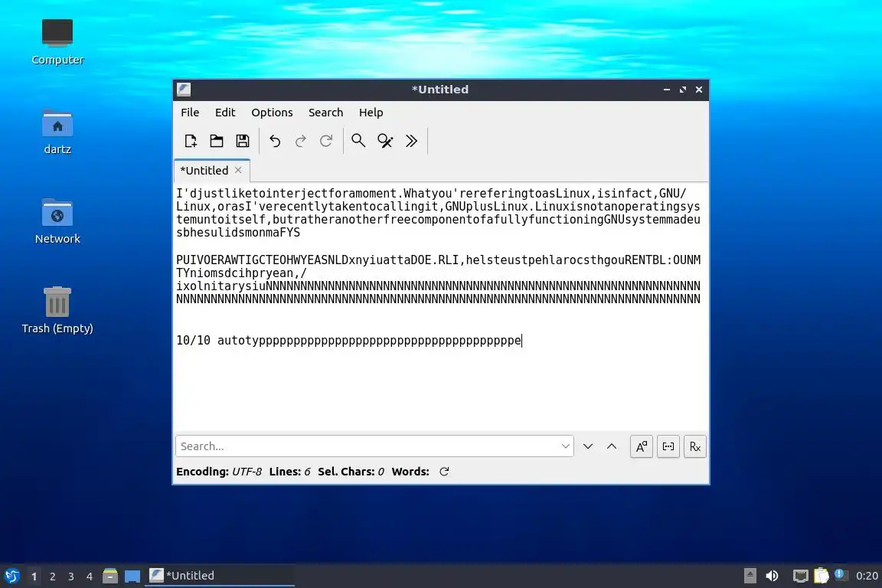Switch to workspace 2 in the pager
This screenshot has width=882, height=588.
(x=52, y=577)
